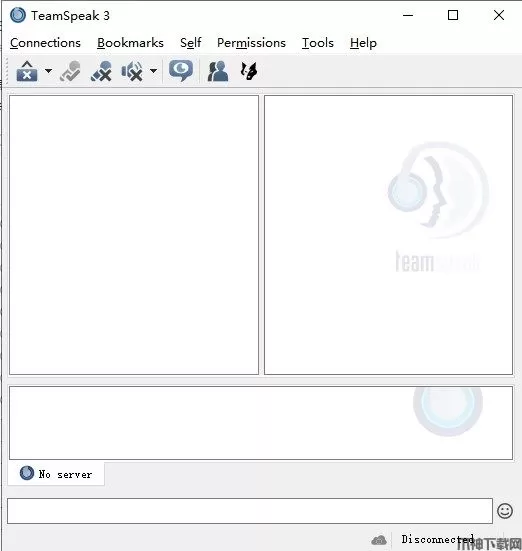Image resolution: width=522 pixels, height=551 pixels.
Task: Open the contacts manager icon
Action: [218, 71]
